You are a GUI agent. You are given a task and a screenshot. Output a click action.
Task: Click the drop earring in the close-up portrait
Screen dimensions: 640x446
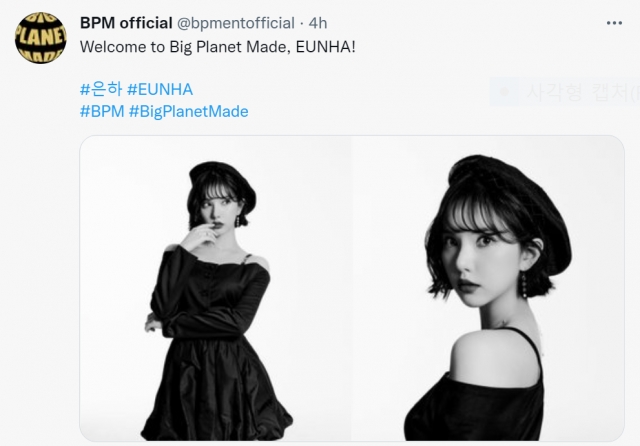click(523, 285)
